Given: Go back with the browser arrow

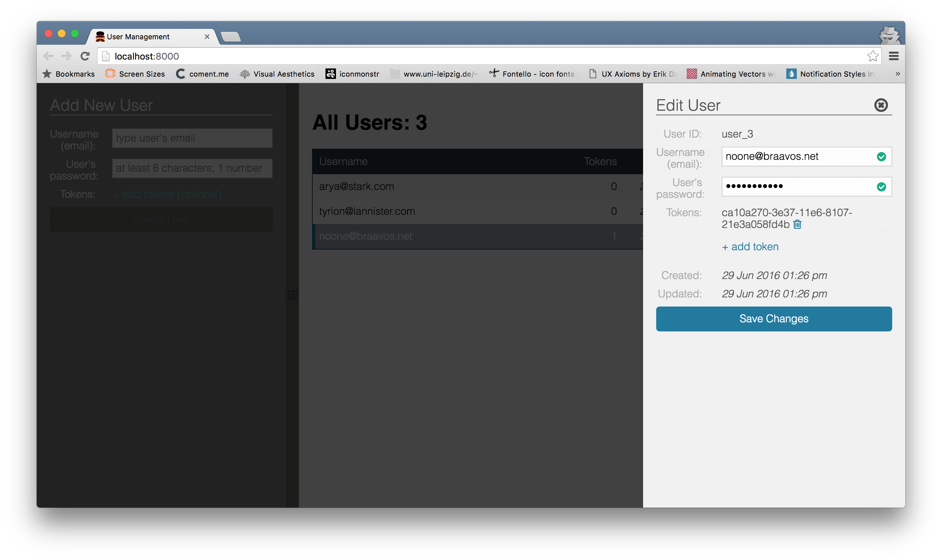Looking at the screenshot, I should (48, 56).
